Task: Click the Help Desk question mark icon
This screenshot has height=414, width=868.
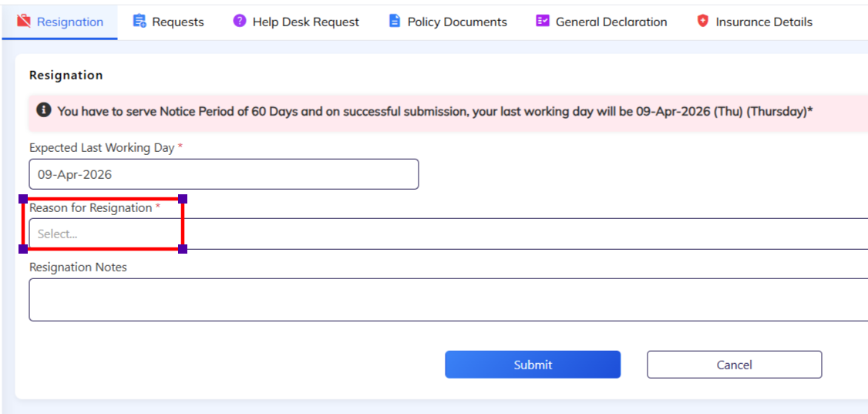Action: [240, 22]
